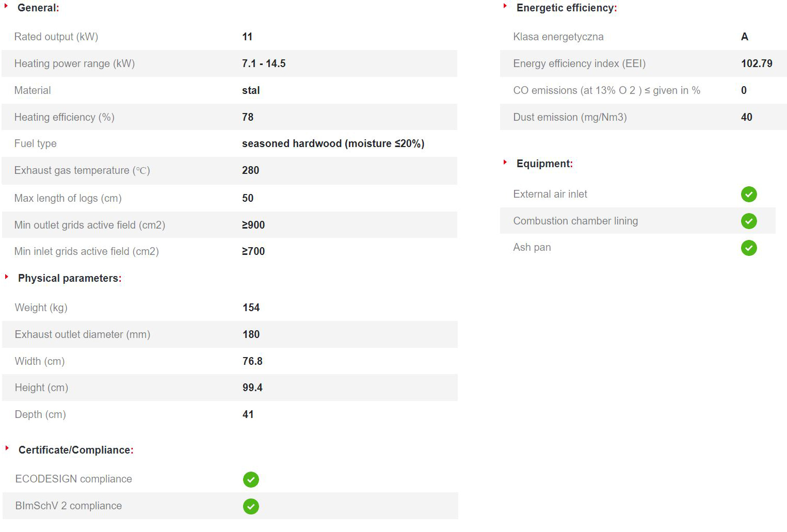Click the green checkmark for Combustion chamber lining
This screenshot has height=532, width=787.
749,221
